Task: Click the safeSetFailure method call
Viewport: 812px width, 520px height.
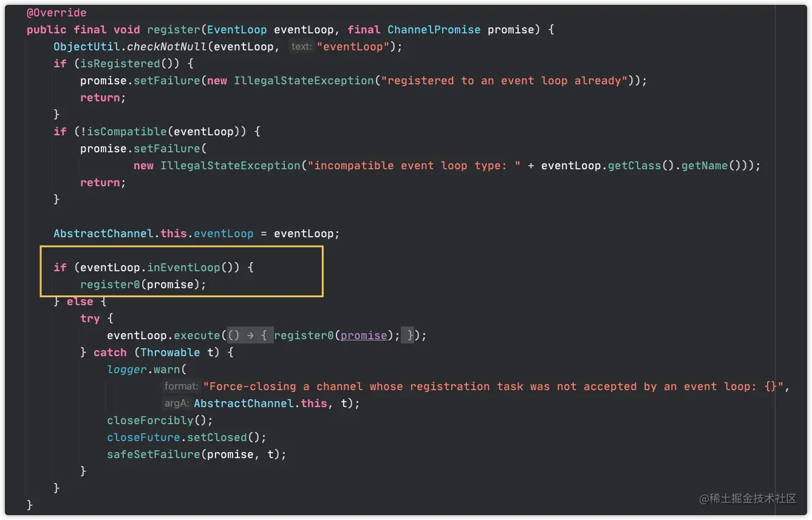Action: click(154, 454)
